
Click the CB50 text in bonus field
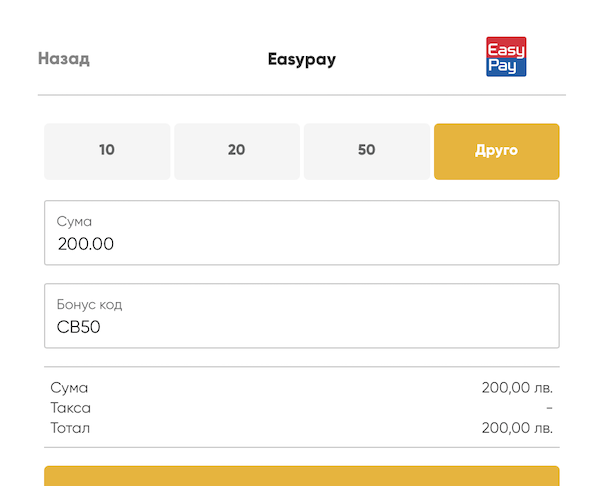(78, 327)
